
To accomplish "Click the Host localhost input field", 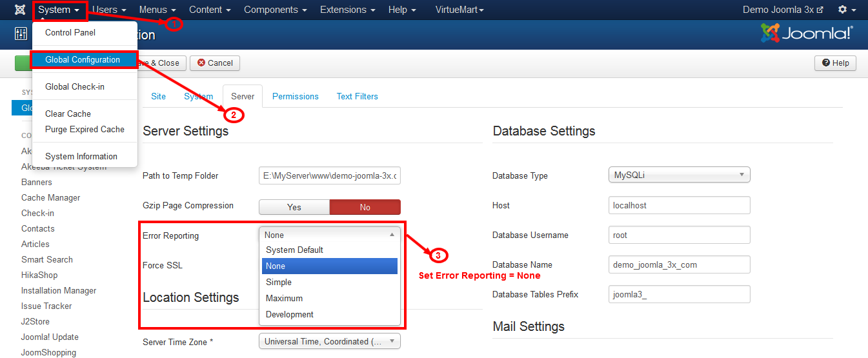I will click(x=679, y=205).
